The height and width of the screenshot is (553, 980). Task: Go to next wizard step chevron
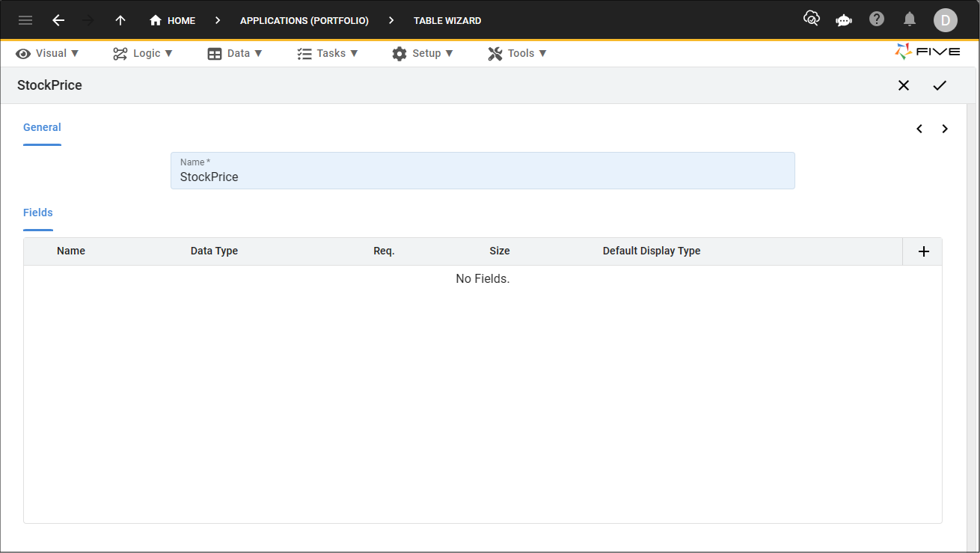[x=945, y=129]
